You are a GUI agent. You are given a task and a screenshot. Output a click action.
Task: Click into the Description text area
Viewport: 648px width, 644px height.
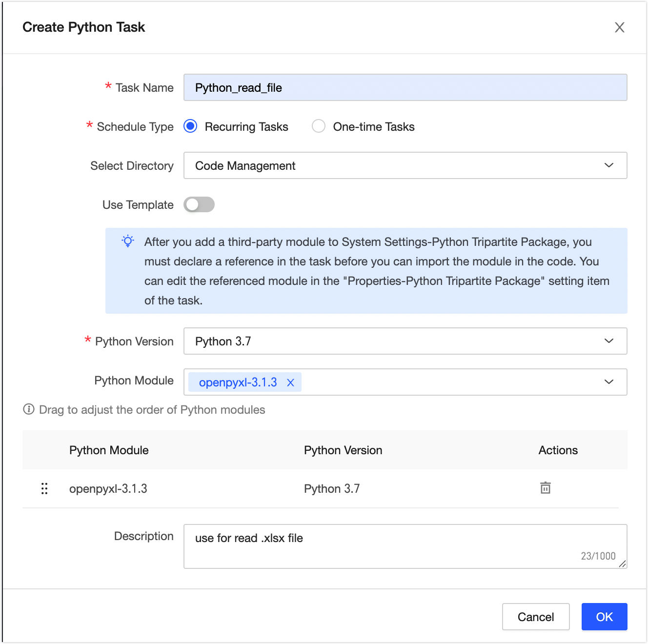point(405,546)
